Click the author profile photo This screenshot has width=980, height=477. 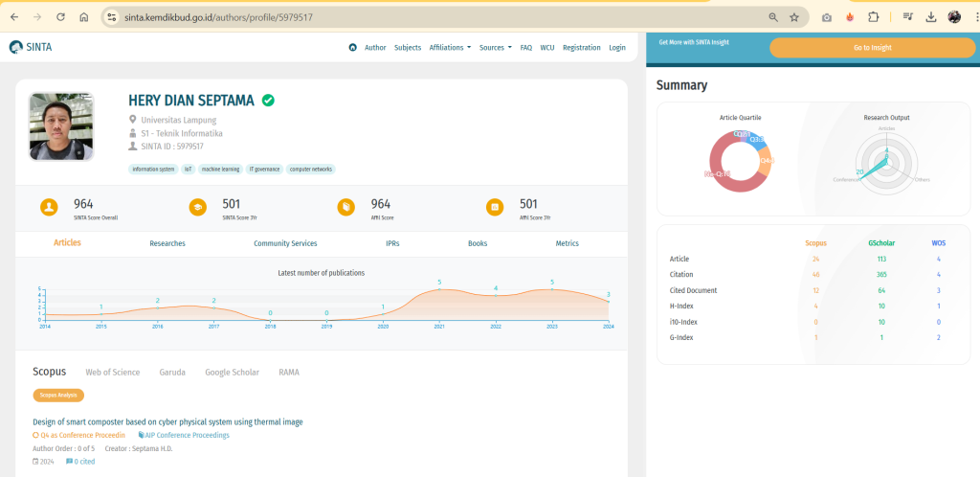(61, 125)
